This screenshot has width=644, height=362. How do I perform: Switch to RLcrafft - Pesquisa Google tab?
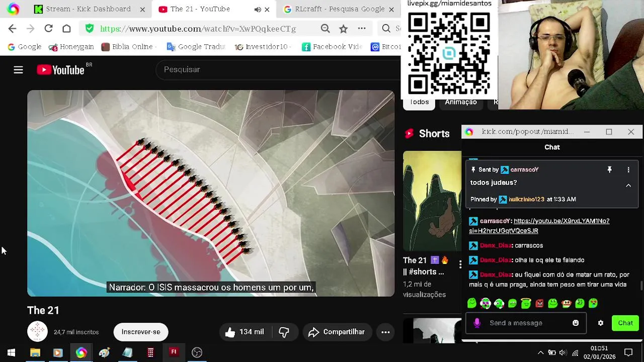coord(339,9)
